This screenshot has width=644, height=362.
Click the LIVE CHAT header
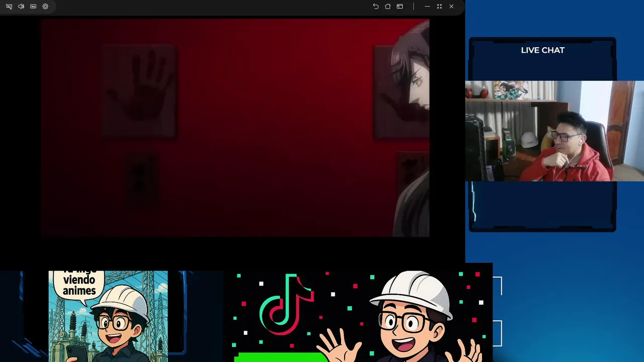pos(543,50)
